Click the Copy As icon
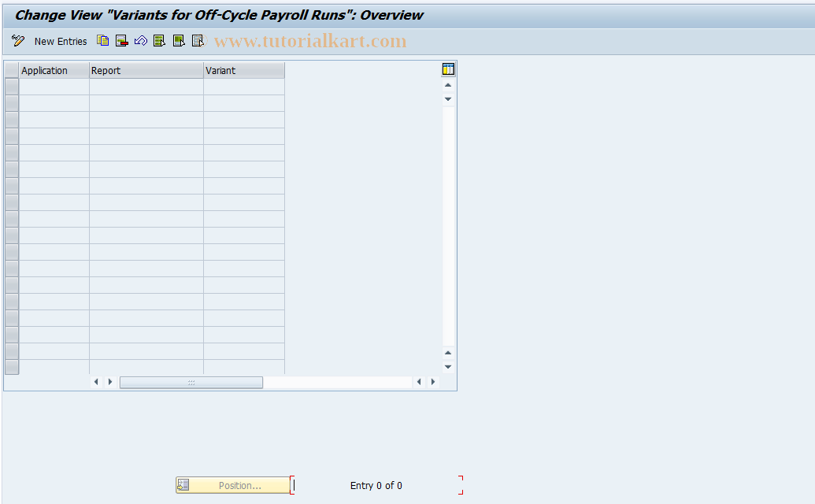The image size is (815, 504). point(103,41)
